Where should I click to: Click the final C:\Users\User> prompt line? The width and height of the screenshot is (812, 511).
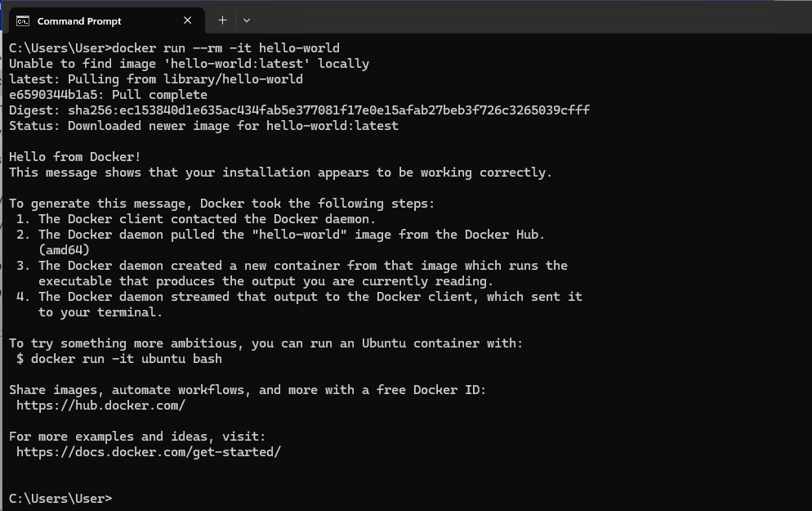coord(60,499)
